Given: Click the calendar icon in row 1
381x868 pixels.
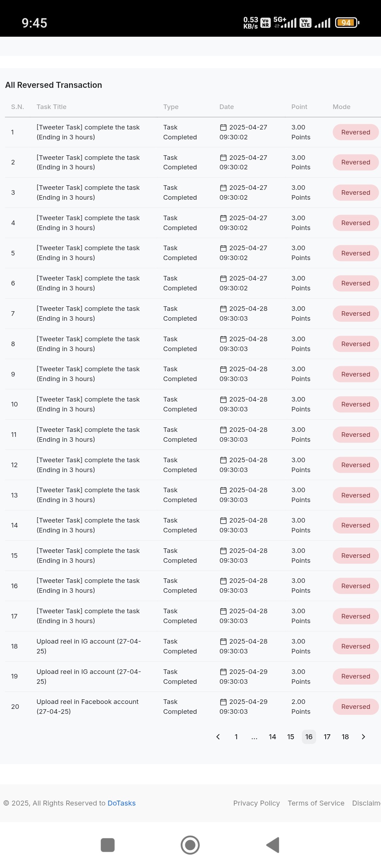Looking at the screenshot, I should [x=223, y=127].
